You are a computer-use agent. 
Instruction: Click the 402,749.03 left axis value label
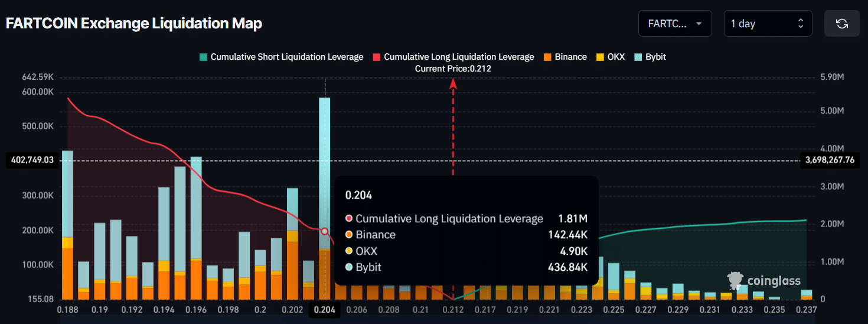pos(32,160)
